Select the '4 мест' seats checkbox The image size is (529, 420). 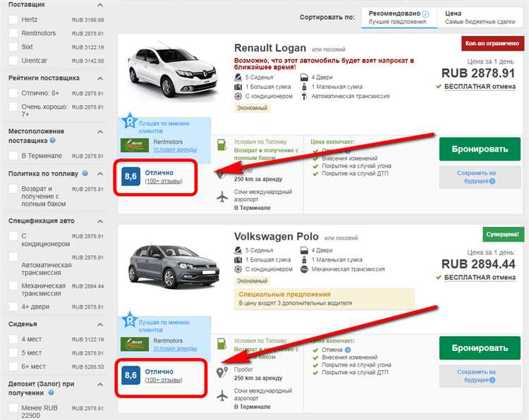tap(13, 339)
